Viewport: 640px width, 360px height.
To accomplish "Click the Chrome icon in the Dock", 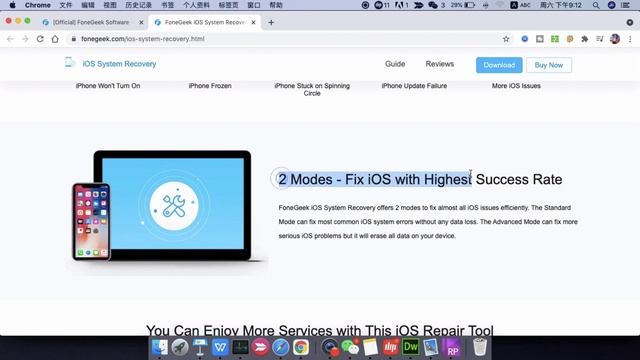I will [x=301, y=347].
